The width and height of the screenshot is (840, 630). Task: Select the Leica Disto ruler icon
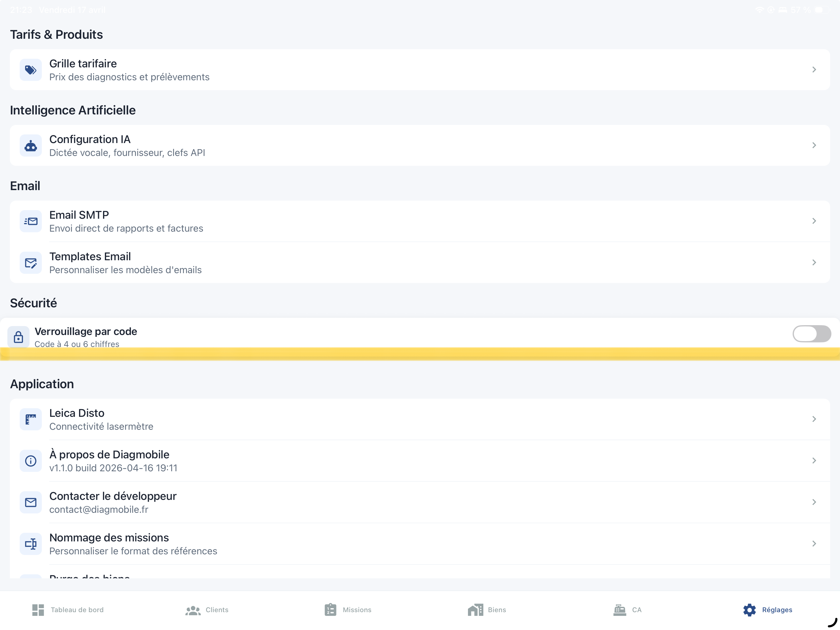(31, 419)
